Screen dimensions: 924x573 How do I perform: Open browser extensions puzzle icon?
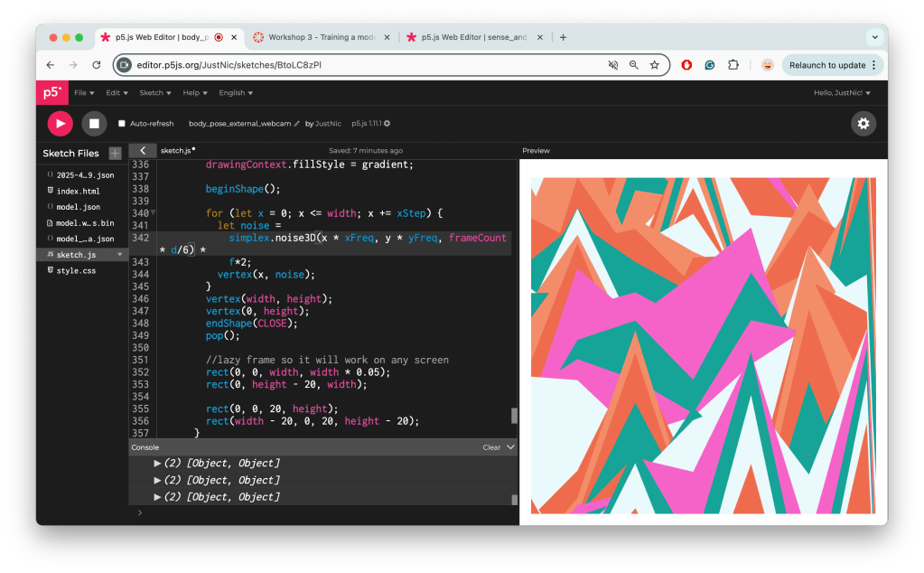(x=733, y=65)
